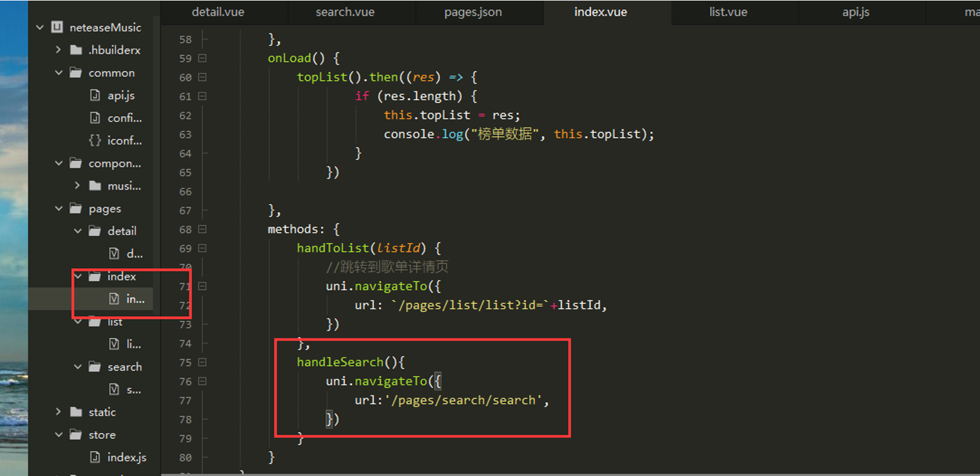Click the '/pages/search/search' url string
The height and width of the screenshot is (476, 980).
(463, 400)
